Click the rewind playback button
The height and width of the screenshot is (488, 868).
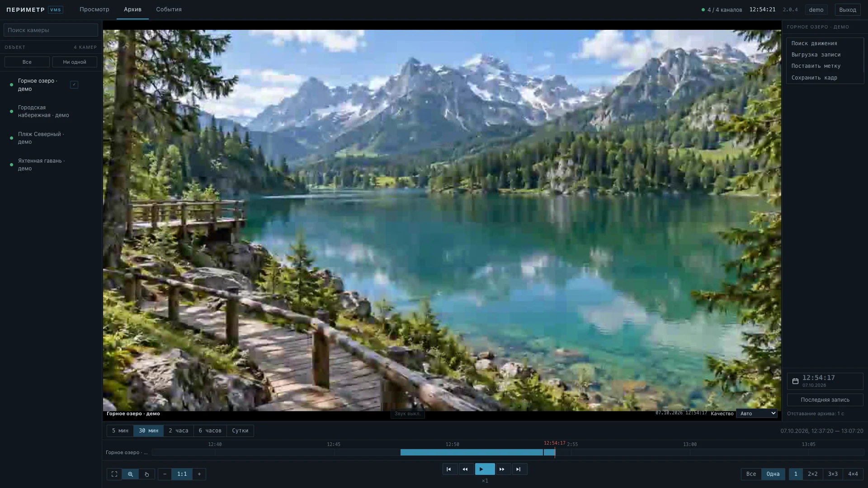pyautogui.click(x=465, y=469)
